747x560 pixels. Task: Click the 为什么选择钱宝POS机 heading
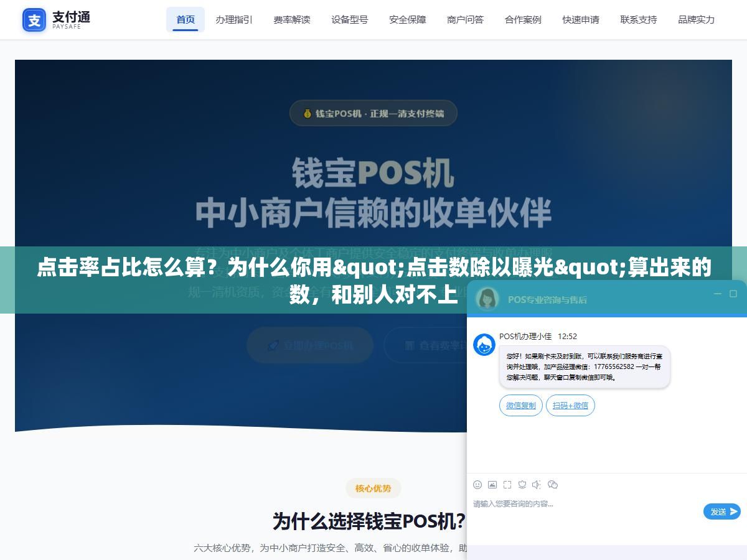click(369, 521)
